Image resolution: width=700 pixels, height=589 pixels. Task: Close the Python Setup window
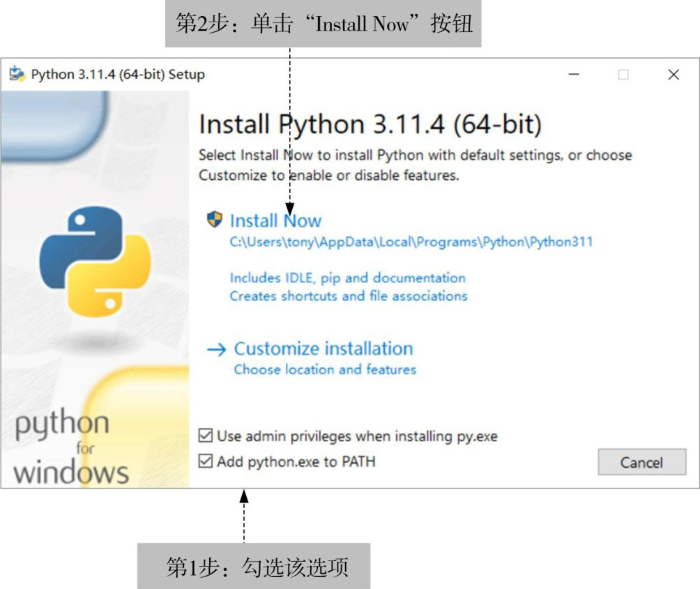[674, 75]
